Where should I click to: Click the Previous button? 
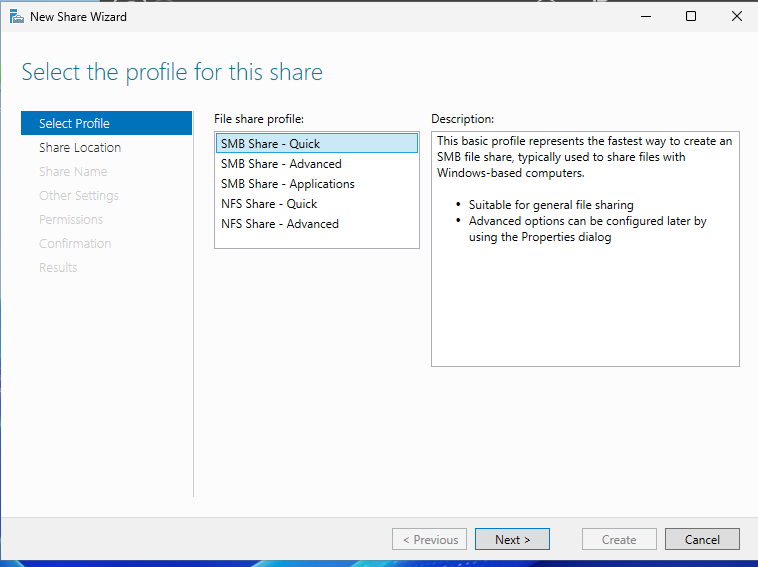pos(429,539)
